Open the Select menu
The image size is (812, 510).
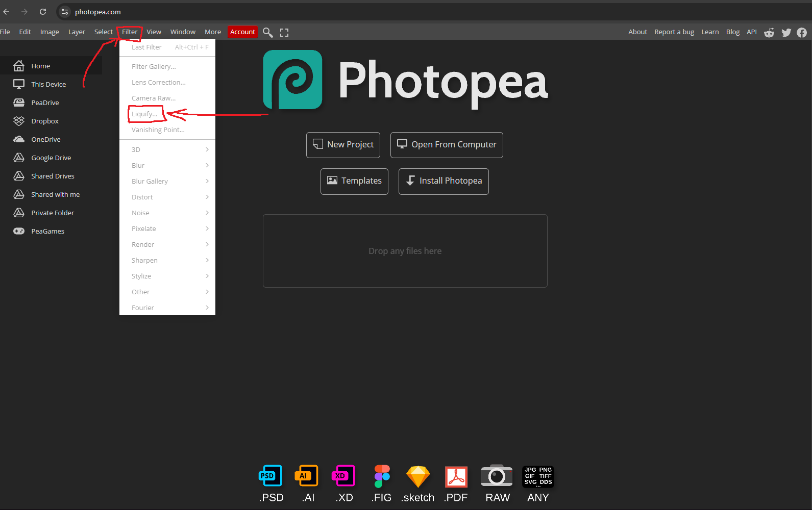pyautogui.click(x=103, y=32)
